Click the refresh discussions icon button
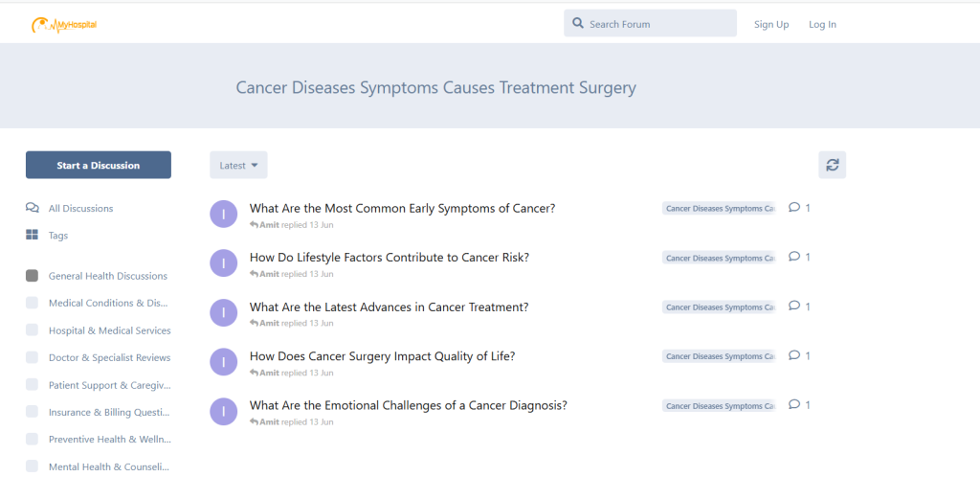Image resolution: width=980 pixels, height=477 pixels. pyautogui.click(x=832, y=165)
